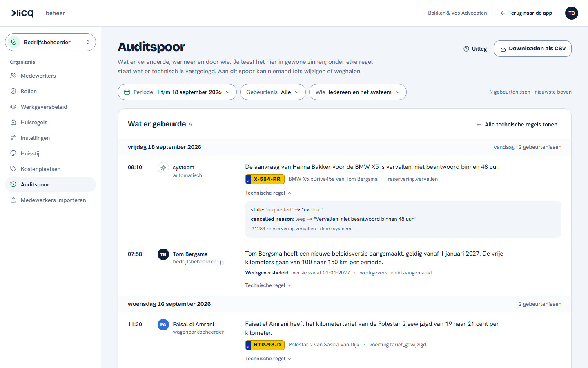Open the Periode date range dropdown

(177, 92)
